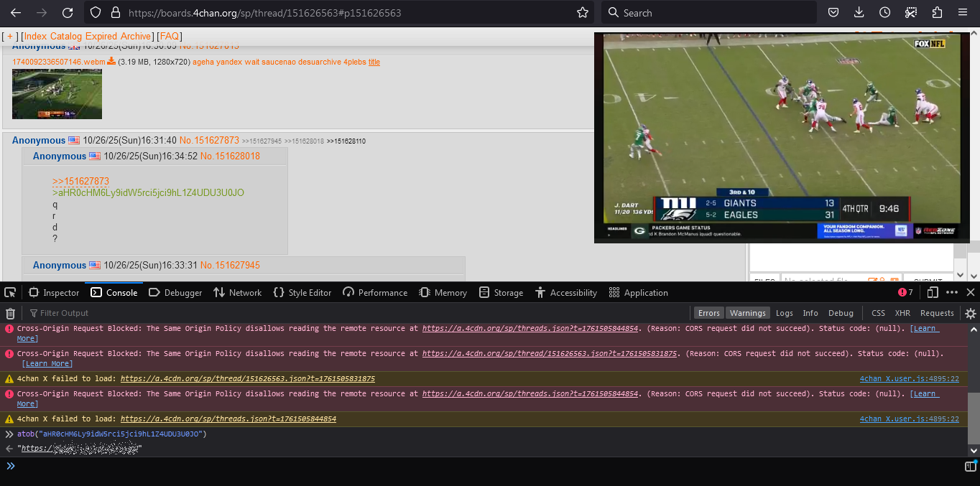The width and height of the screenshot is (980, 486).
Task: Open the FAQ link
Action: pyautogui.click(x=170, y=36)
